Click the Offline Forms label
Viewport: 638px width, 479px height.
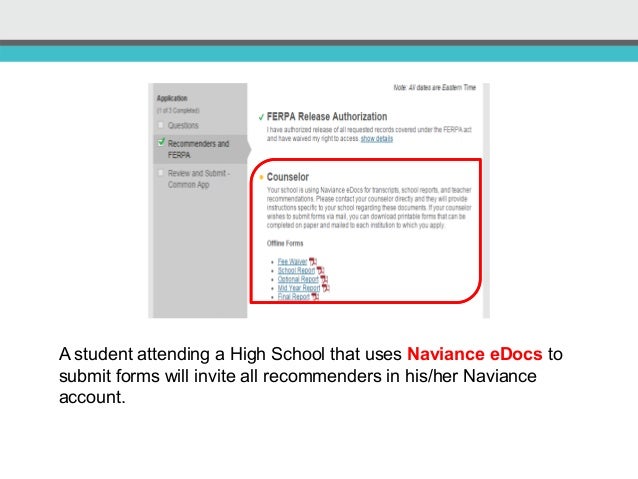[285, 243]
